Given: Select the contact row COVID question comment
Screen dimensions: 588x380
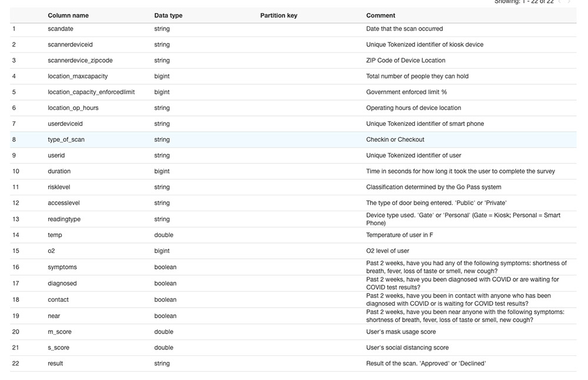Looking at the screenshot, I should [459, 299].
